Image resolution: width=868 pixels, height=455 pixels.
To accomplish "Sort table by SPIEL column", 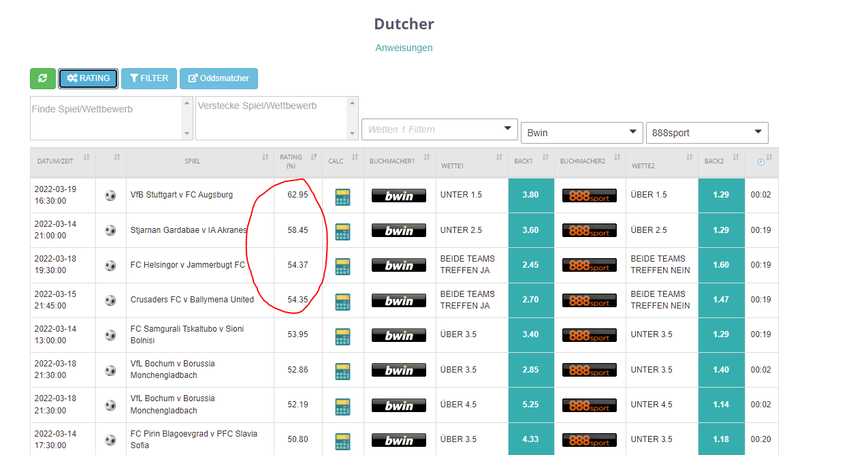I will click(x=199, y=161).
